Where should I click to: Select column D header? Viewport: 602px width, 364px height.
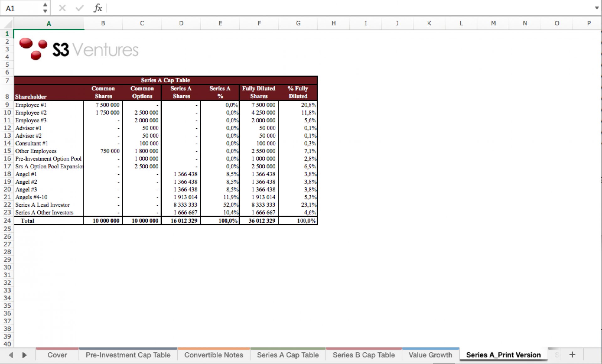pos(181,24)
